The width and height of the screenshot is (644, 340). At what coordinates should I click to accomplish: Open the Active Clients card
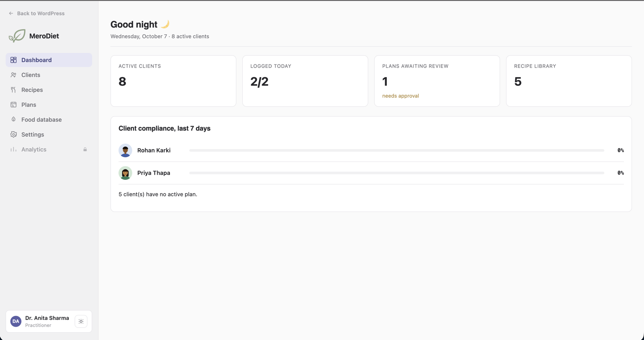coord(173,81)
